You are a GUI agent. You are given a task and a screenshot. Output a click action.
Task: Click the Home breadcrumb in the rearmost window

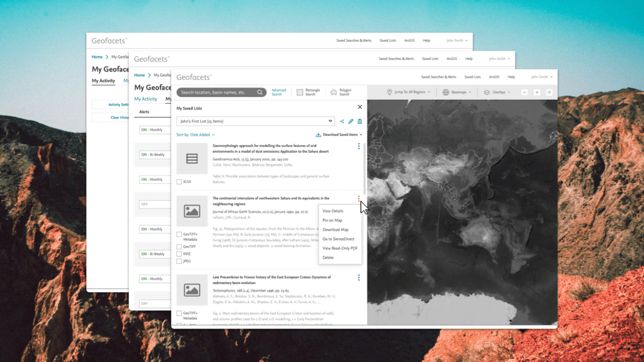97,57
